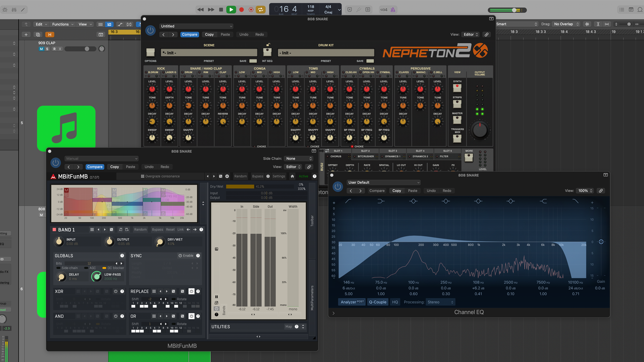Toggle the Channel EQ Analyzer button
644x362 pixels.
click(x=352, y=302)
